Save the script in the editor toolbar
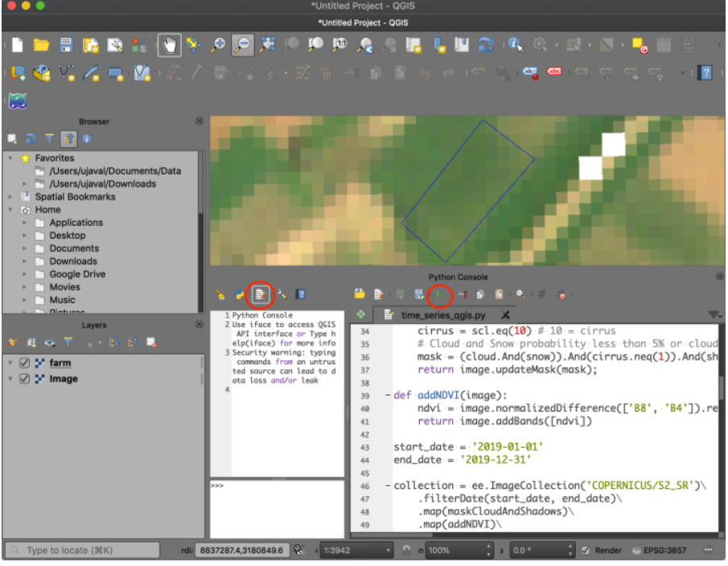 point(400,294)
